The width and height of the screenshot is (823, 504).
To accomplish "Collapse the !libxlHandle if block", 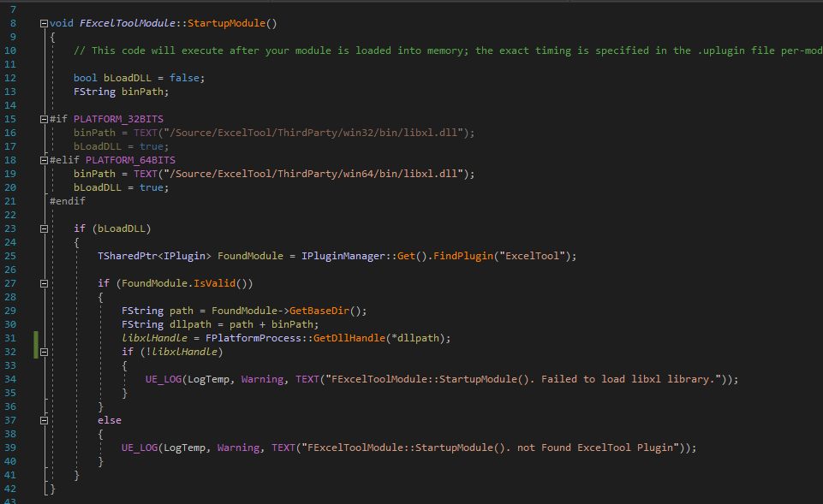I will pos(43,351).
